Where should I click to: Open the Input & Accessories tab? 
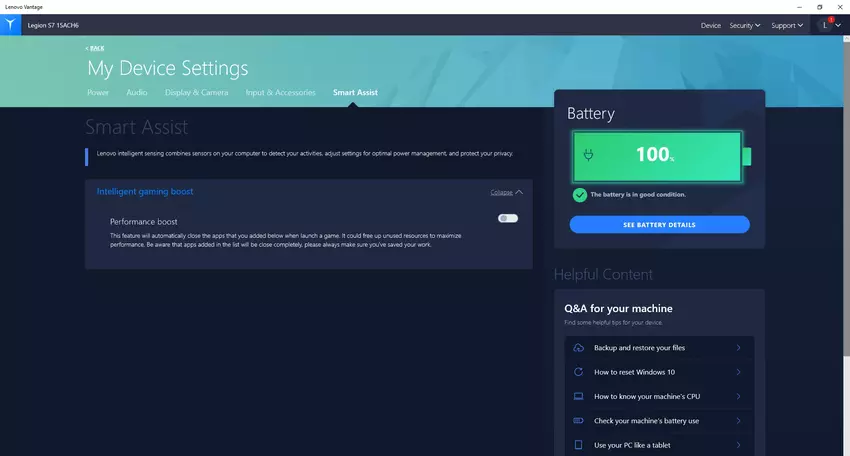tap(280, 93)
